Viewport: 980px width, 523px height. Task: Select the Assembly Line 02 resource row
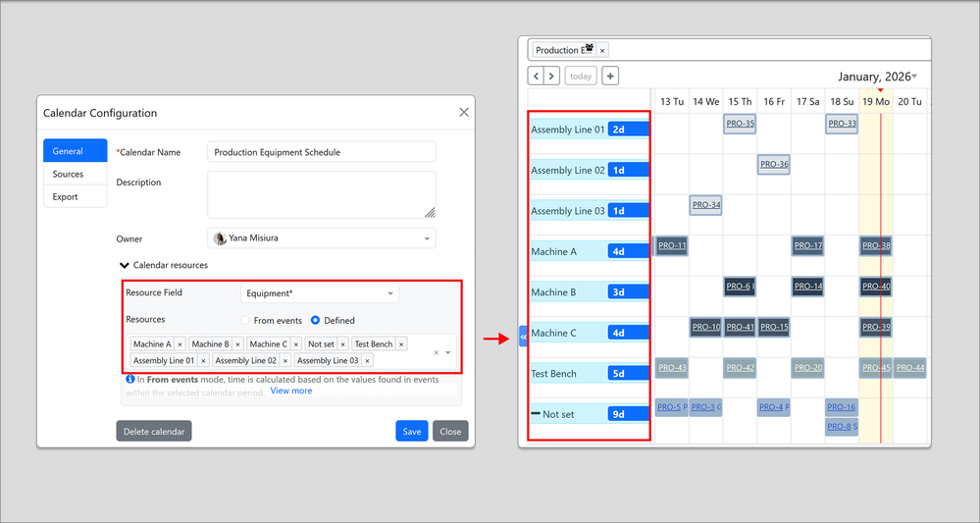pos(590,170)
